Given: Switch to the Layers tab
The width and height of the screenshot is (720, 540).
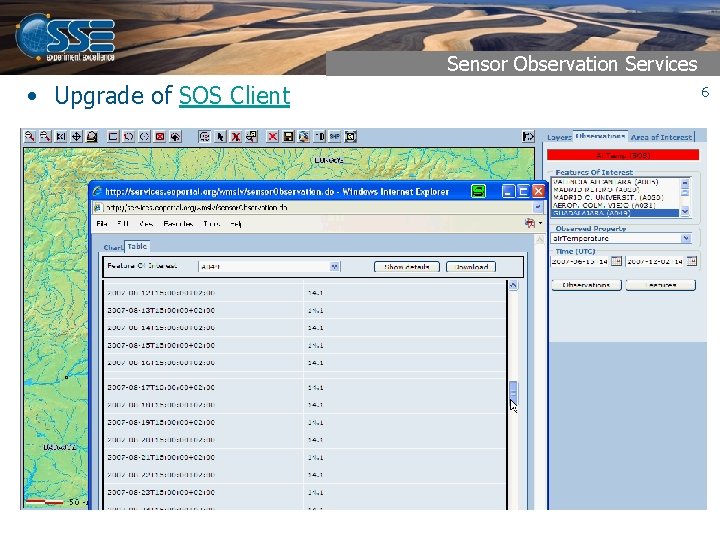Looking at the screenshot, I should [559, 137].
